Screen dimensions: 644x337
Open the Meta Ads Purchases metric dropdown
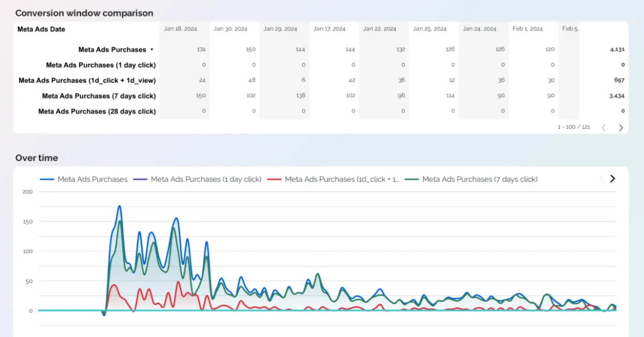(153, 49)
